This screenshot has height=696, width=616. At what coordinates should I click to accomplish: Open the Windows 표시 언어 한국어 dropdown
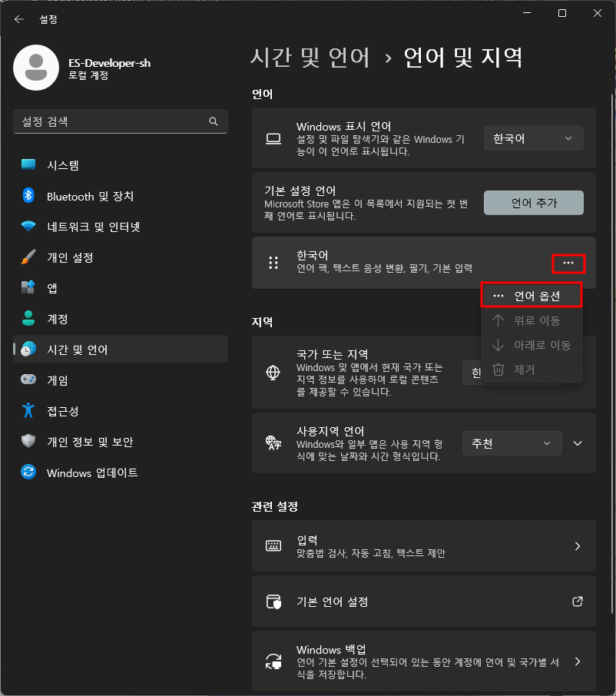tap(534, 138)
